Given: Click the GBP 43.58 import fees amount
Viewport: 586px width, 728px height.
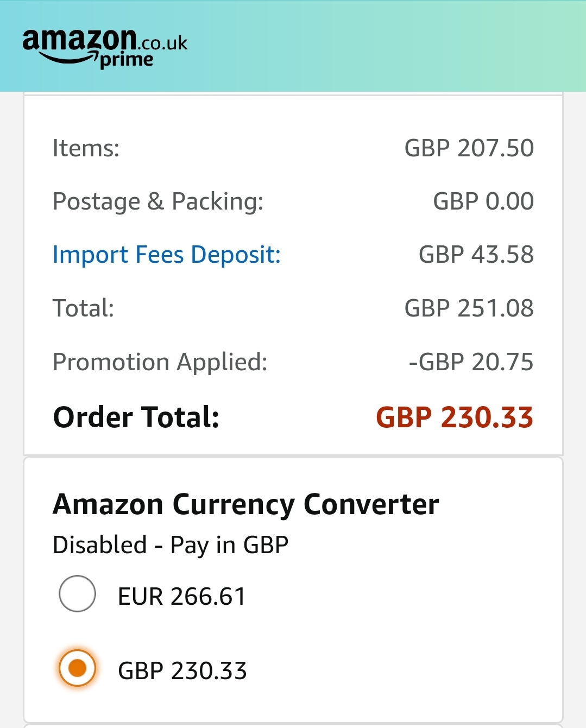Looking at the screenshot, I should tap(476, 255).
